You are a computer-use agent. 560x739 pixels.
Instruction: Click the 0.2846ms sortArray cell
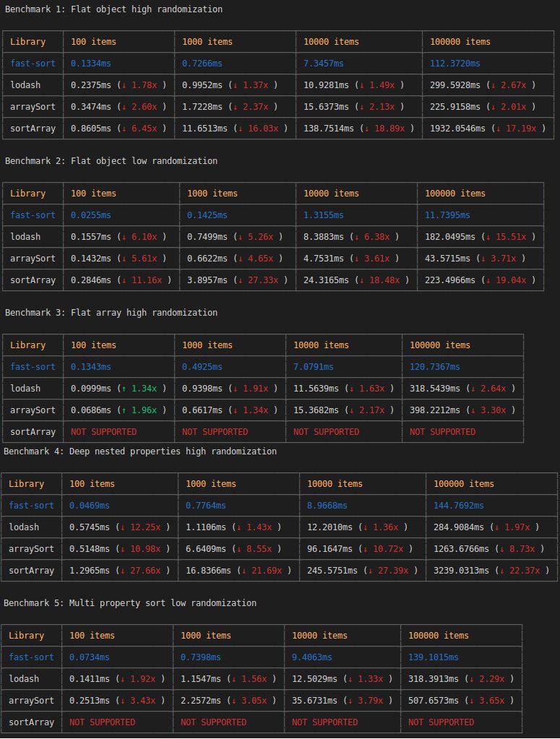click(121, 280)
